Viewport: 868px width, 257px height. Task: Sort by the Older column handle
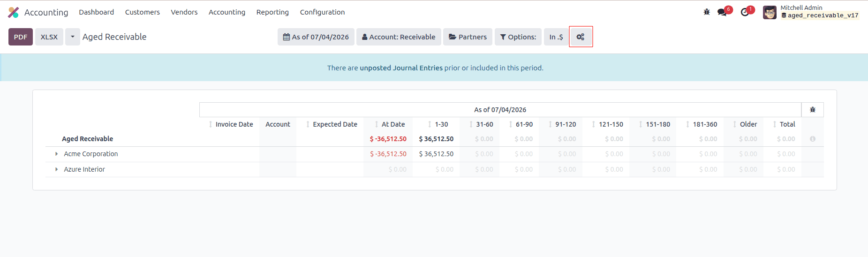pos(735,124)
